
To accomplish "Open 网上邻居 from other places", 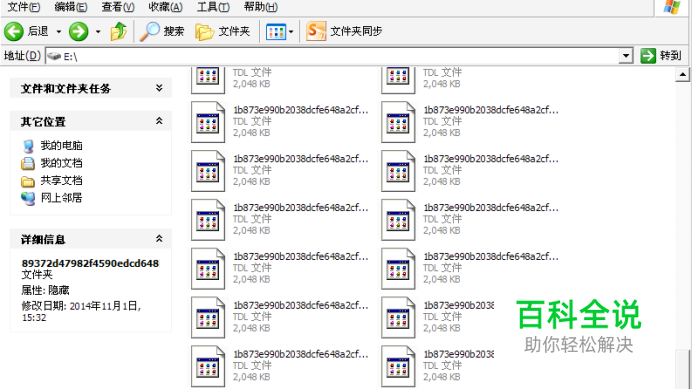I will (52, 198).
